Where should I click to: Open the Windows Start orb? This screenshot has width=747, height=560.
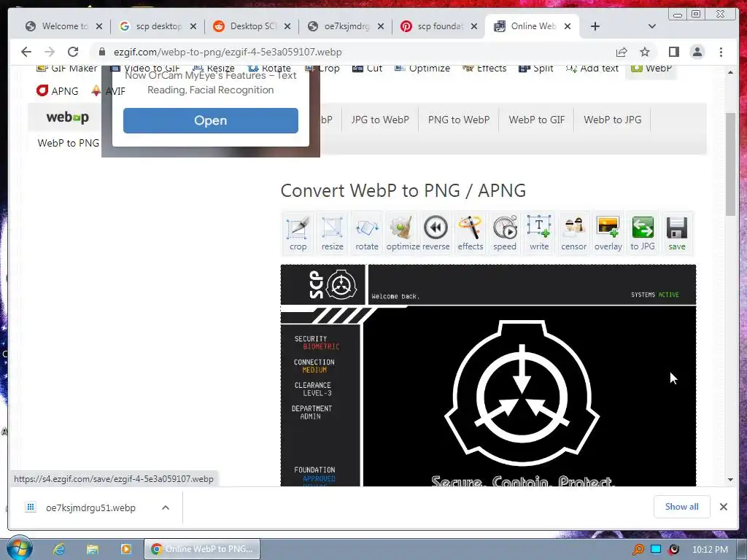coord(19,548)
